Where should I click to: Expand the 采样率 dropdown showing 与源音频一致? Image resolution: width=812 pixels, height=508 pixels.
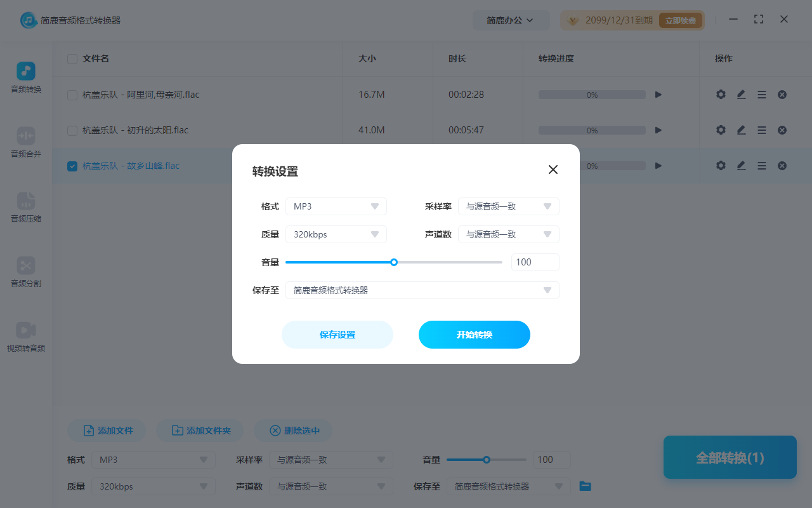508,206
